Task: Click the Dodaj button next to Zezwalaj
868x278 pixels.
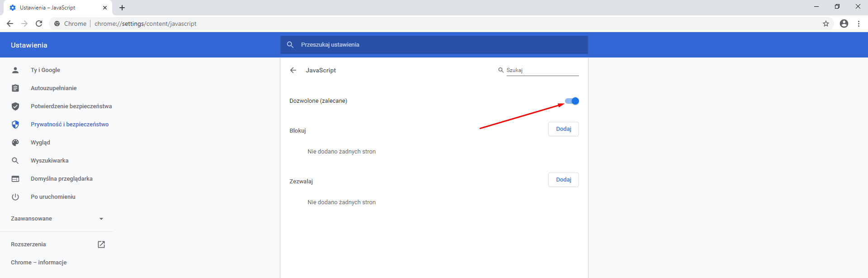Action: click(564, 180)
